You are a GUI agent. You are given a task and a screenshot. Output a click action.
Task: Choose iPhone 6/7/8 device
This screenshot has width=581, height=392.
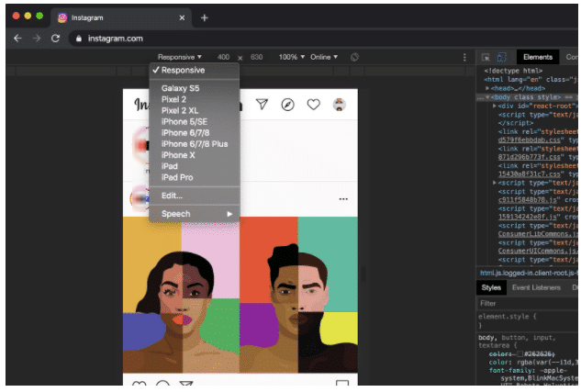pyautogui.click(x=195, y=132)
